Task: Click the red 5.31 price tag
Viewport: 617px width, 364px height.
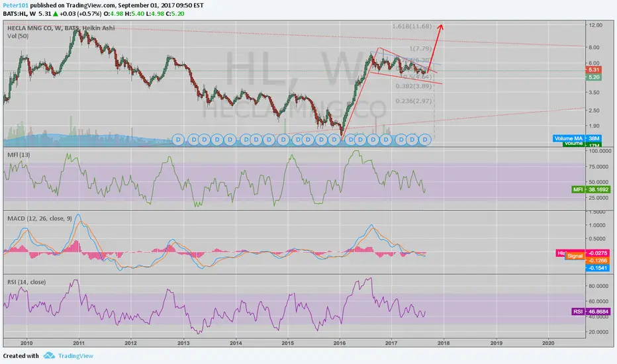Action: (x=594, y=69)
